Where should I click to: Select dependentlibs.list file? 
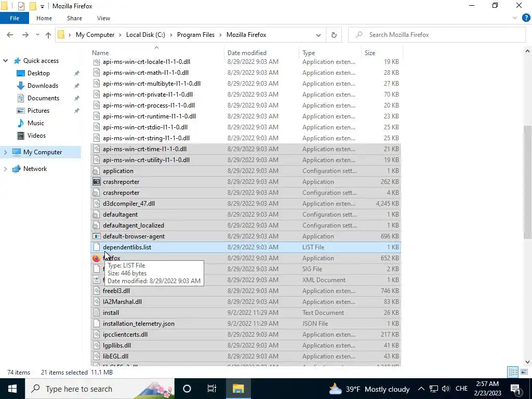pyautogui.click(x=246, y=247)
